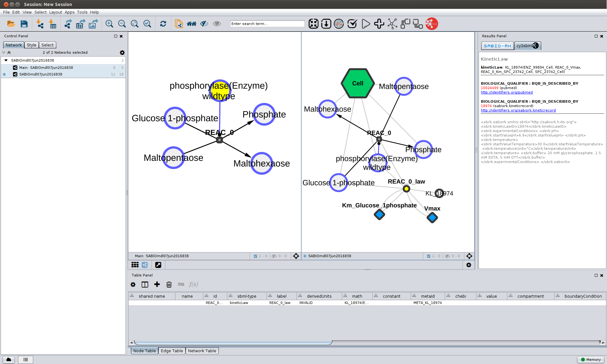
Task: Switch to the Edge Table tab
Action: [172, 351]
